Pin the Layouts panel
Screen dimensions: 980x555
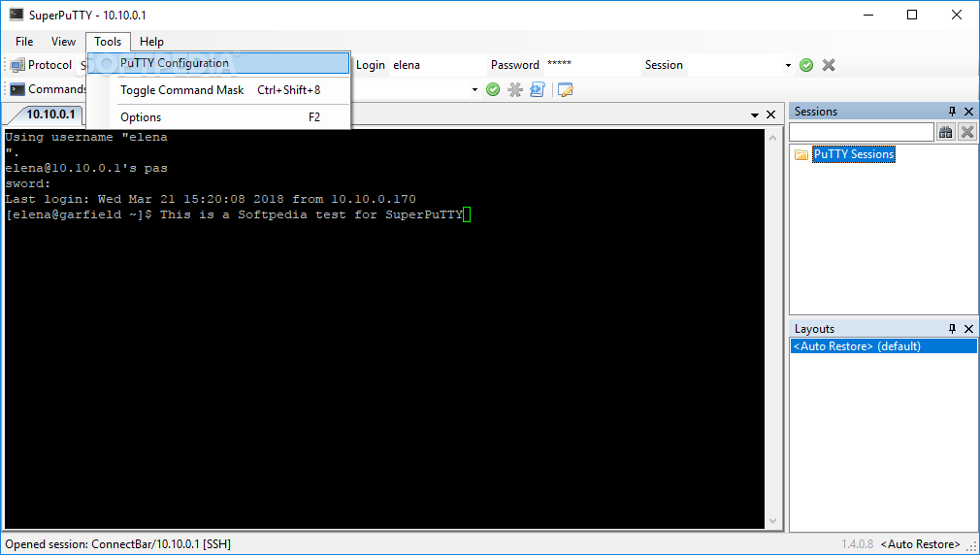[952, 329]
